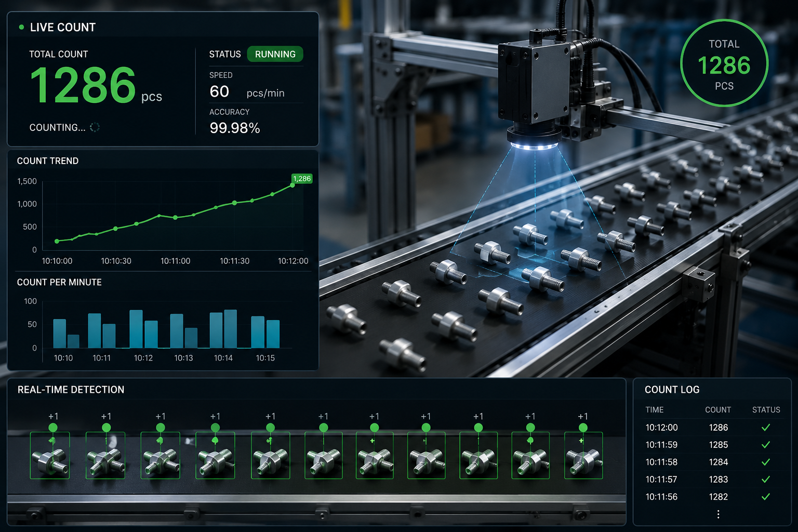Click the green live indicator dot beside LIVE COUNT
This screenshot has width=798, height=532.
21,27
